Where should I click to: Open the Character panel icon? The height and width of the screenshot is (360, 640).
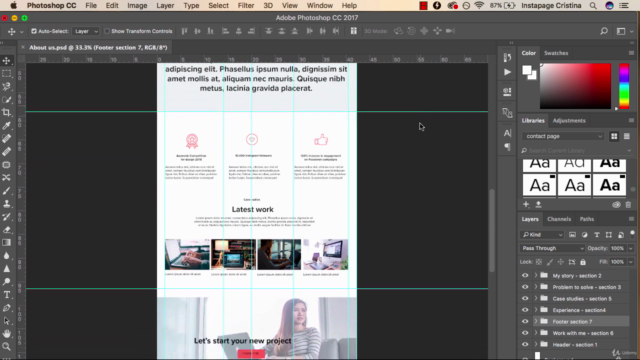tap(507, 133)
